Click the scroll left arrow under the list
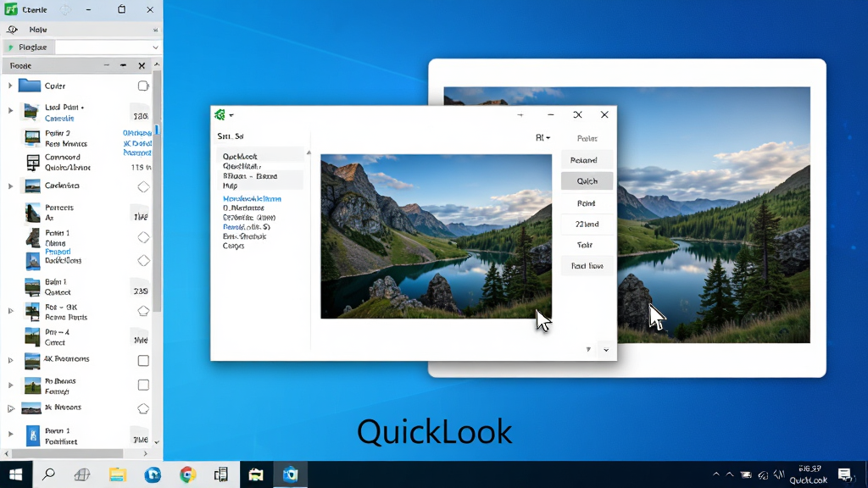 pos(7,454)
